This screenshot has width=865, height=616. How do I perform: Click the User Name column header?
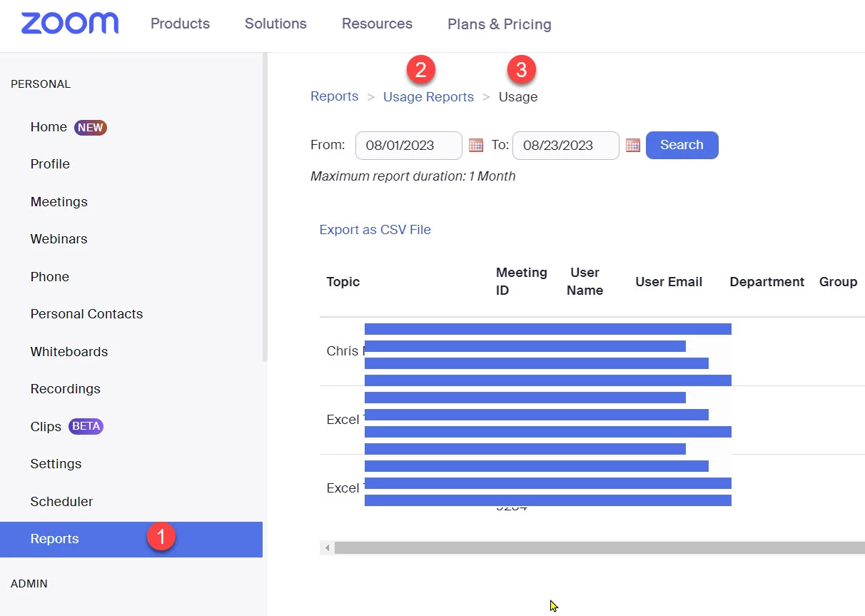click(x=585, y=282)
